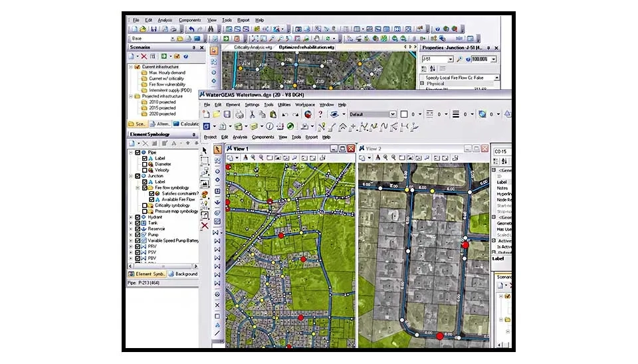Select the Fire flow vulnerability scenario
Viewport: 638px width, 364px height.
[166, 84]
